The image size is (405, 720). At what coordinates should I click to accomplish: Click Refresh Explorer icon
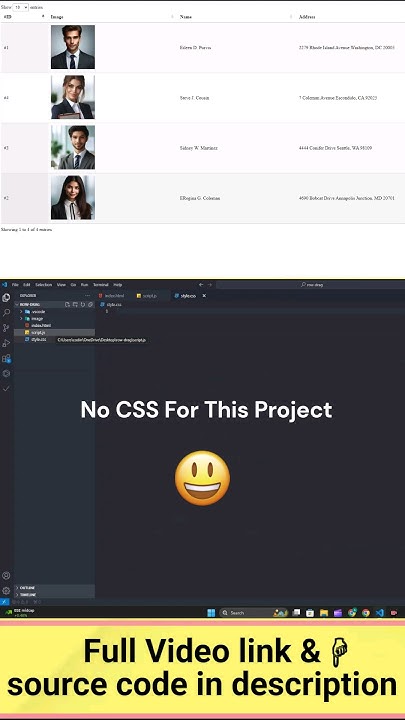[83, 304]
